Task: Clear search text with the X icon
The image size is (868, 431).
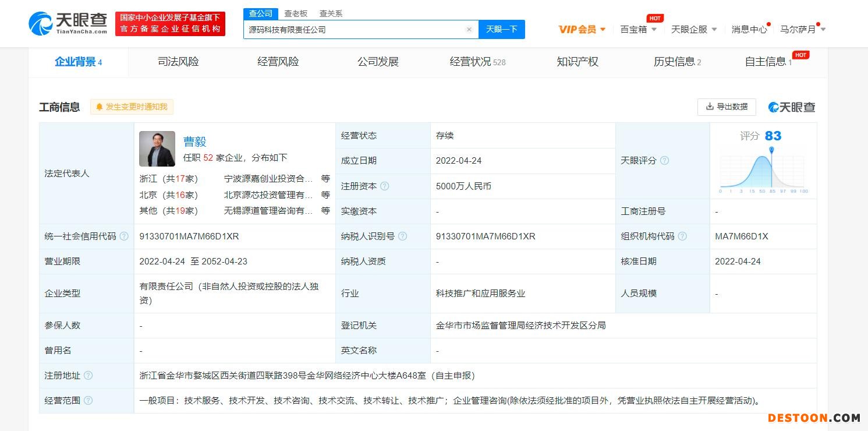Action: point(469,30)
